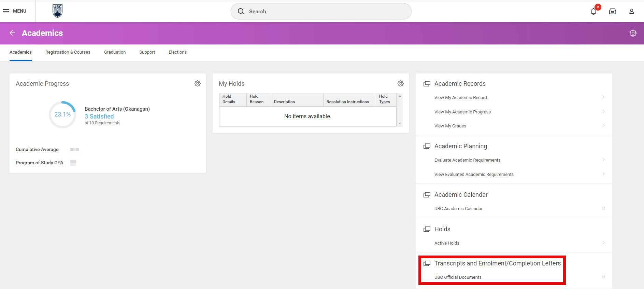Click the 3 Satisfied requirements link
This screenshot has height=289, width=644.
click(99, 116)
